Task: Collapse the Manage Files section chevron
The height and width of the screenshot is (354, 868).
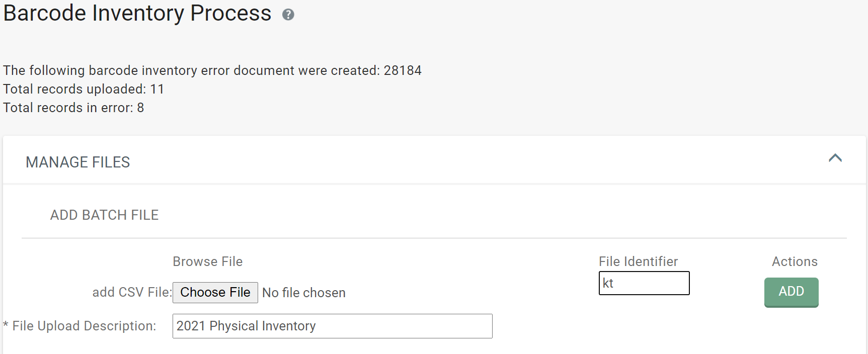Action: point(835,158)
